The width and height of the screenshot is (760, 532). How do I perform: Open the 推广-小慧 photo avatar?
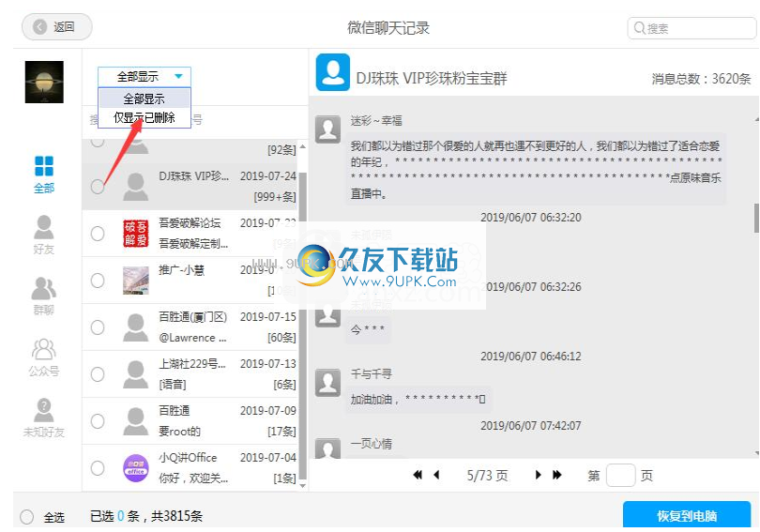136,281
